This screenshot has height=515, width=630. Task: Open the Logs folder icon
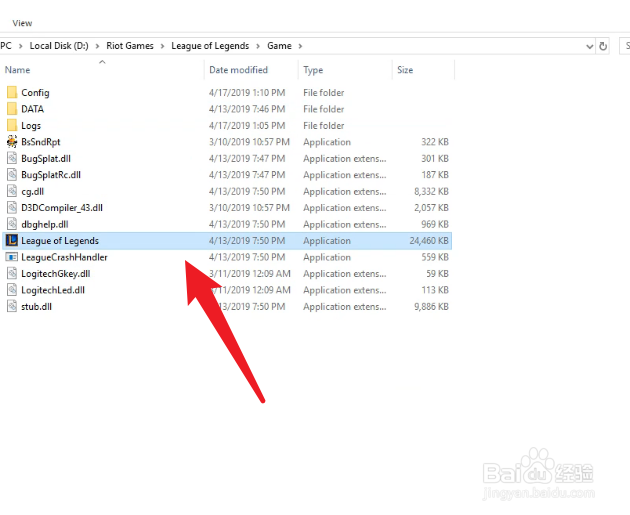(12, 125)
